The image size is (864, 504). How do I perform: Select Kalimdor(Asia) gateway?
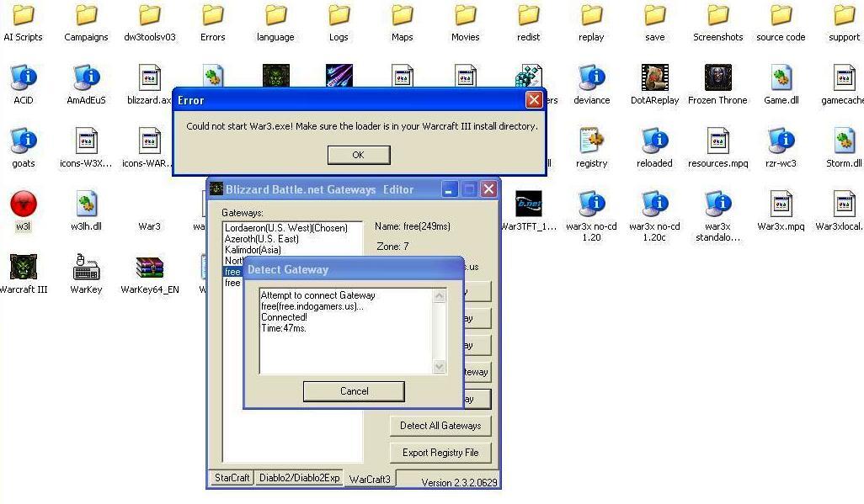tap(253, 250)
